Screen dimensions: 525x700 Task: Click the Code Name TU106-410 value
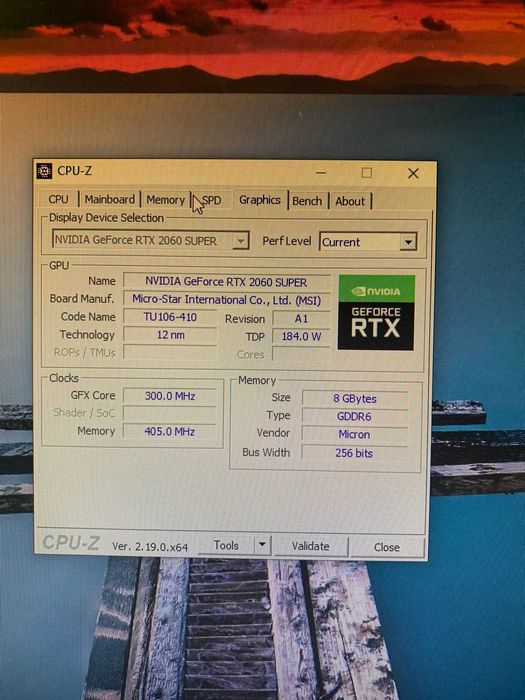click(170, 317)
